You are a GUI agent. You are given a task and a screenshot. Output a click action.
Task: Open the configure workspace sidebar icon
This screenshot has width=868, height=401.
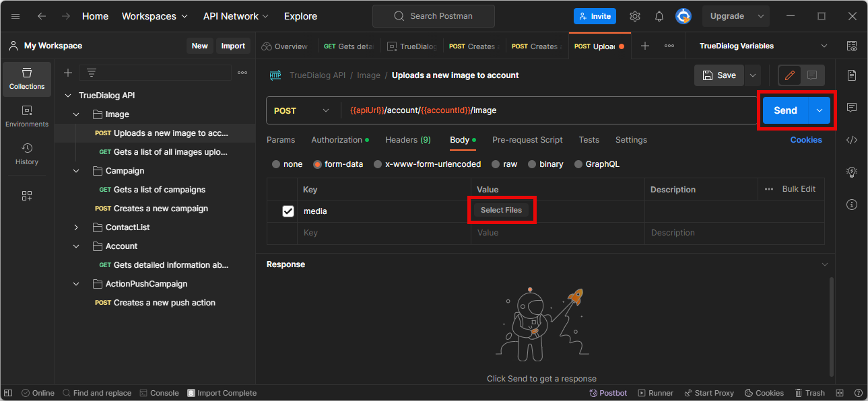[27, 196]
